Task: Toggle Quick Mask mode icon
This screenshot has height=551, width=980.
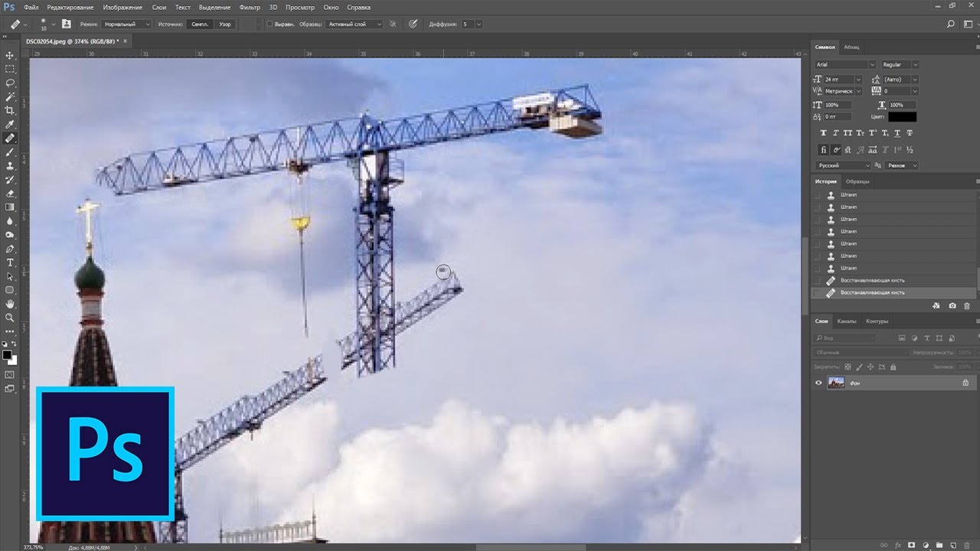Action: coord(10,375)
